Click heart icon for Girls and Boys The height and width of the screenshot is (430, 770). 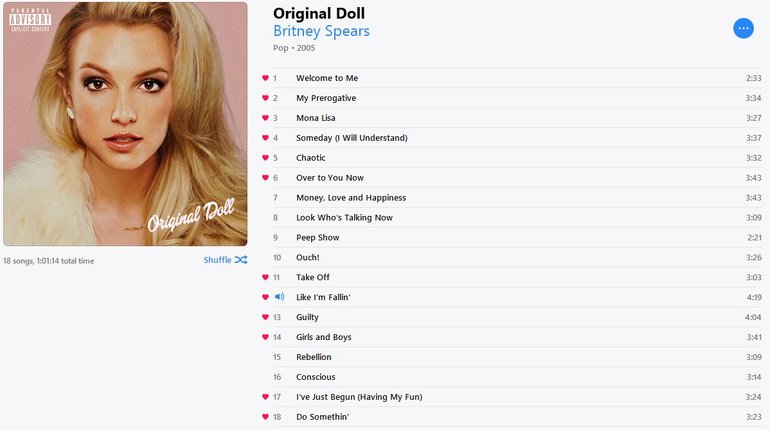tap(265, 337)
